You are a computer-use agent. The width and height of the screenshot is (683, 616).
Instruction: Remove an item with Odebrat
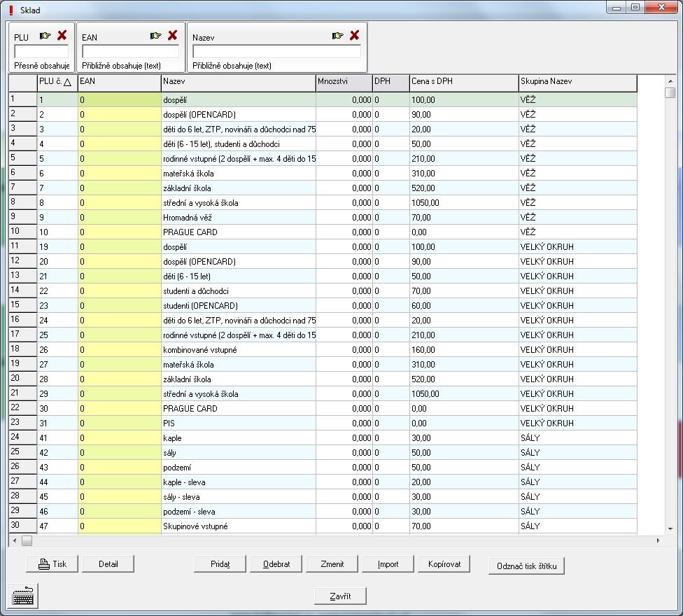[276, 563]
